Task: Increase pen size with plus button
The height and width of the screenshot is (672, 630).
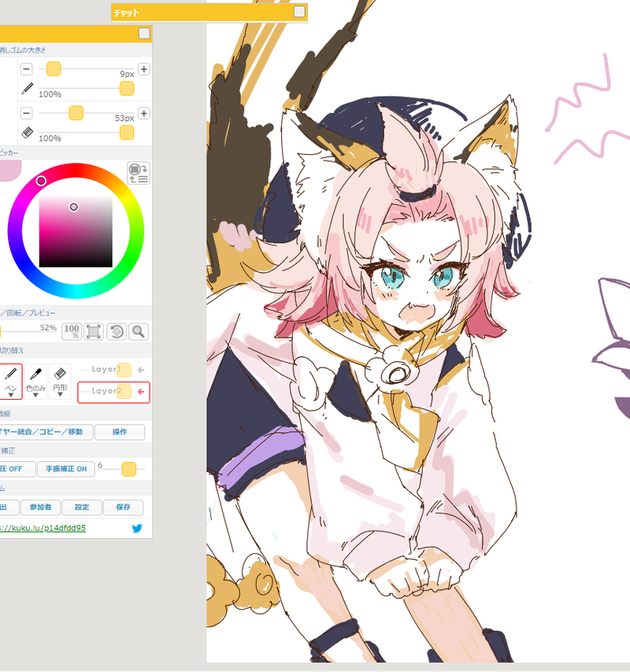Action: tap(143, 69)
